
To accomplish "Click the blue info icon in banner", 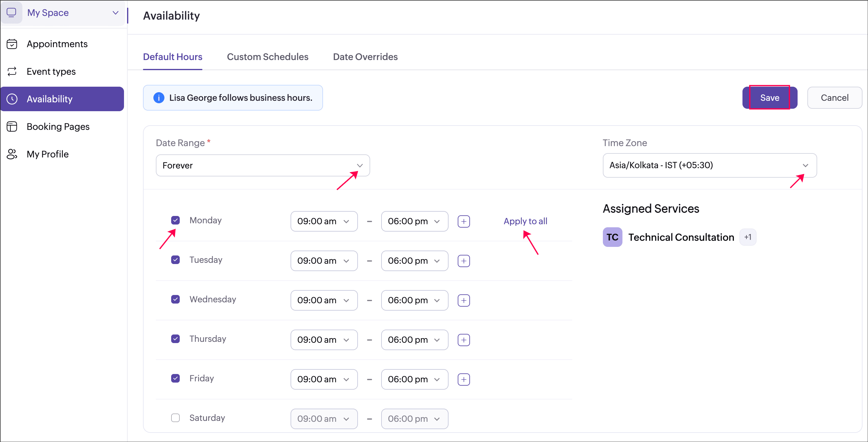I will (159, 98).
